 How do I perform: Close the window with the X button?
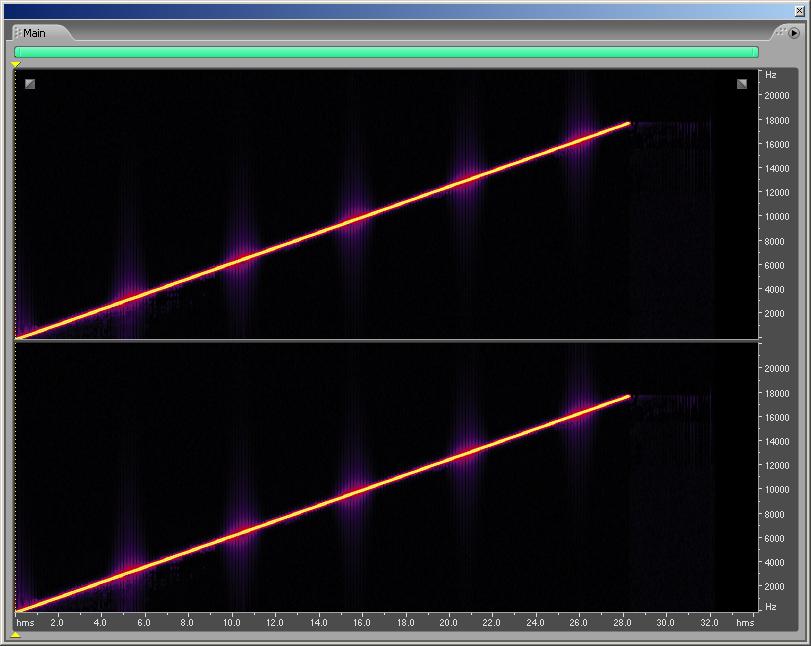[800, 10]
